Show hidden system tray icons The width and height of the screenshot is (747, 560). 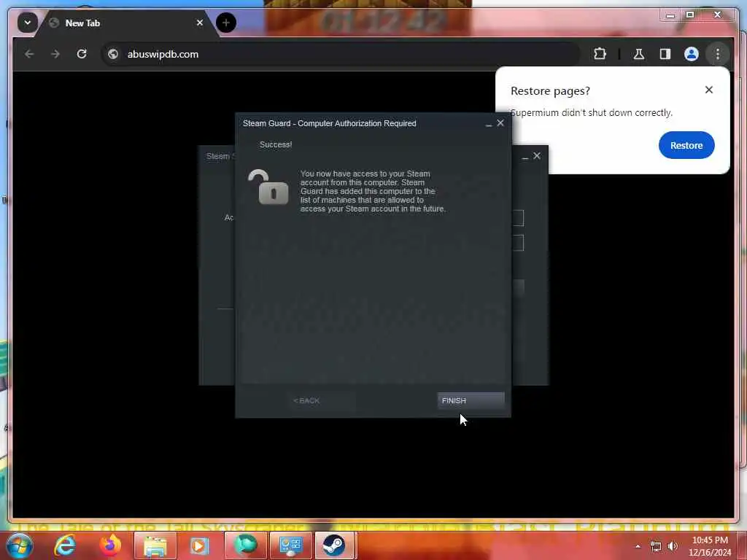638,546
